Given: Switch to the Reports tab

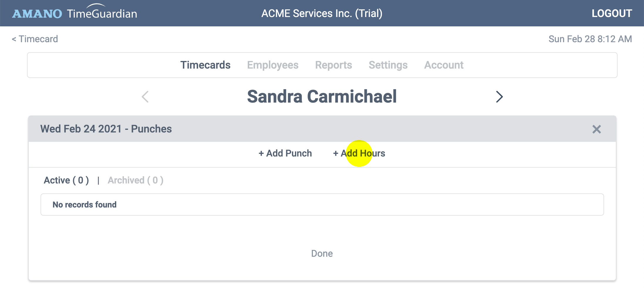Looking at the screenshot, I should [333, 65].
